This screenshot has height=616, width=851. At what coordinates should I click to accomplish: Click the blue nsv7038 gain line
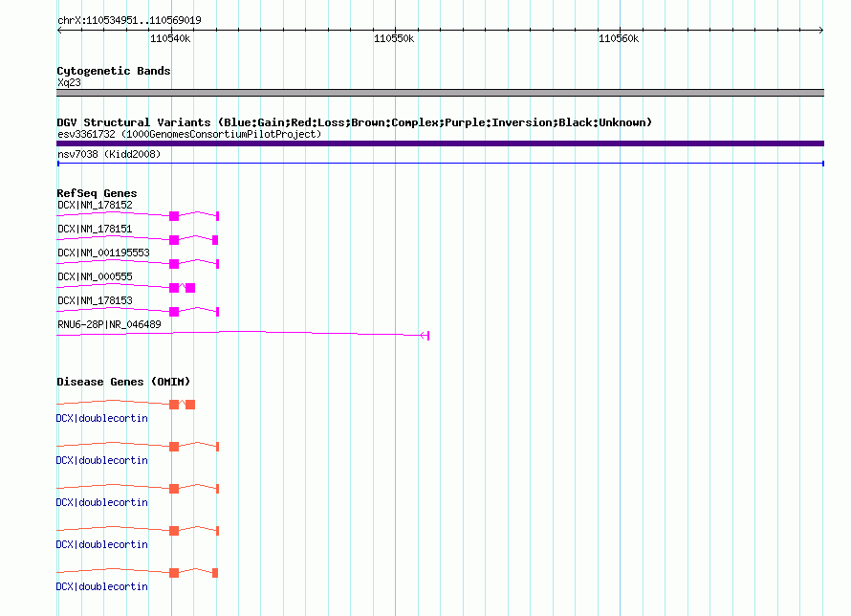point(440,164)
